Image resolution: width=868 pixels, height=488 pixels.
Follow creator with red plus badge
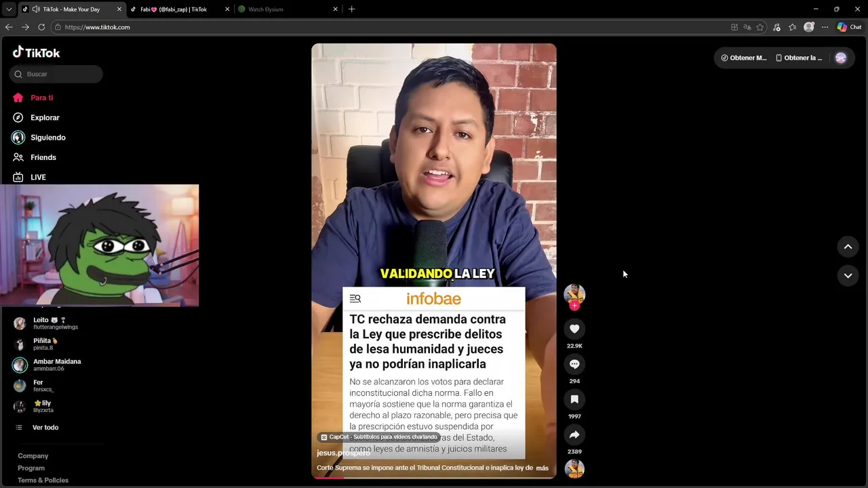point(574,306)
